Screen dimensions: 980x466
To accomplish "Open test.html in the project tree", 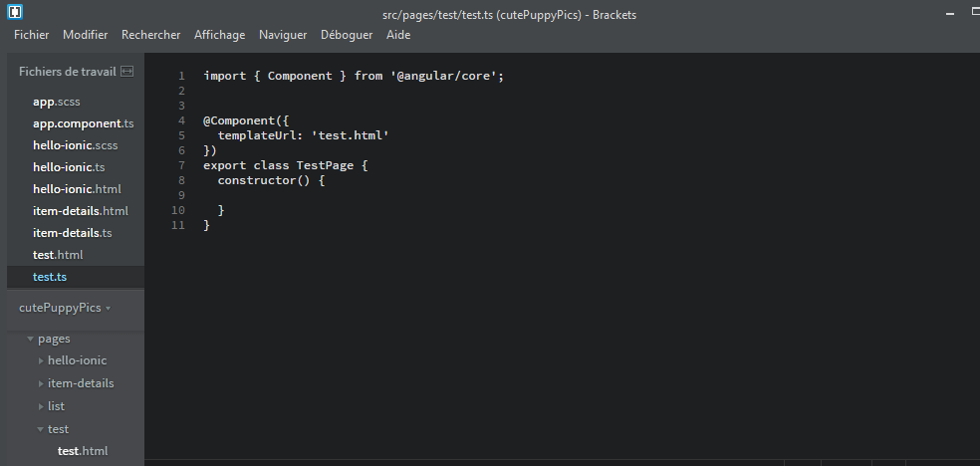I will (83, 451).
